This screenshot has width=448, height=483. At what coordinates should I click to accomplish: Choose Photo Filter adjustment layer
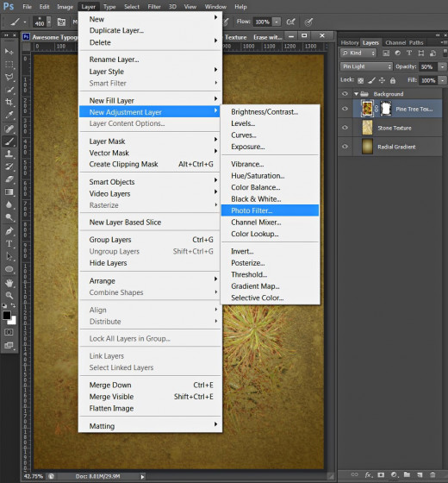click(270, 210)
